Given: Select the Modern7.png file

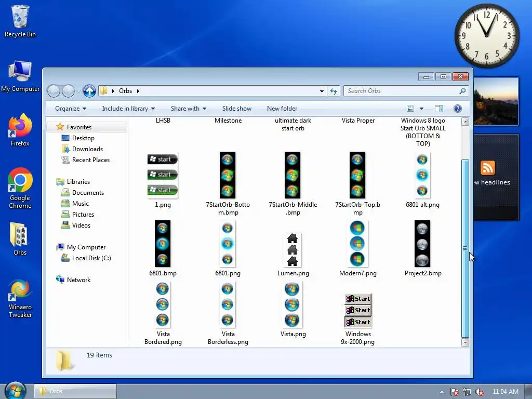Looking at the screenshot, I should tap(357, 248).
